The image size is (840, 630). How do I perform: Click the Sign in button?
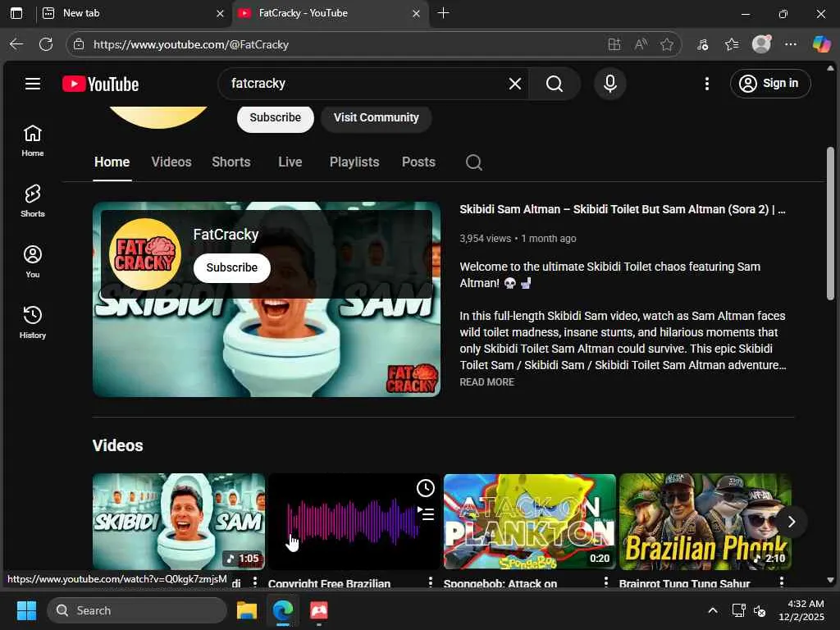pos(769,84)
